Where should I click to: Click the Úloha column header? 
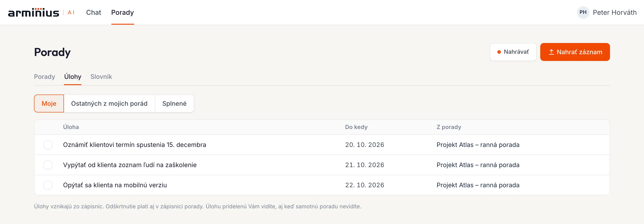coord(71,127)
